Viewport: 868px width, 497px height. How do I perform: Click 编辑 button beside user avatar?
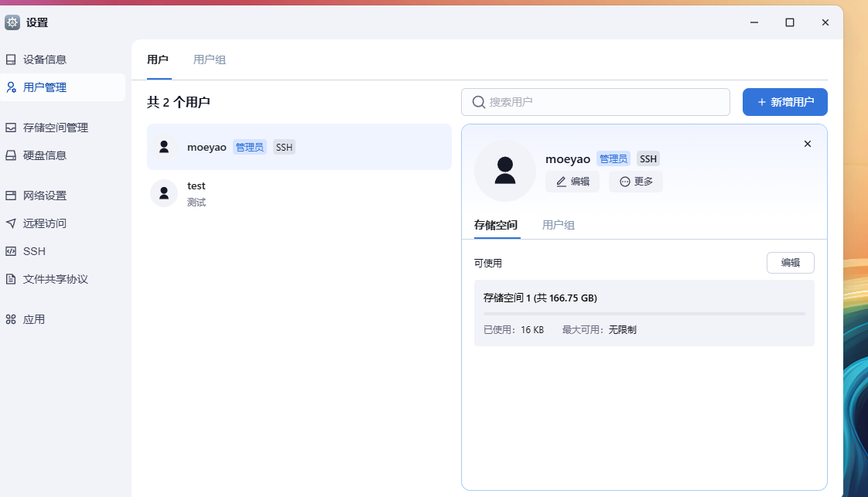pyautogui.click(x=572, y=182)
